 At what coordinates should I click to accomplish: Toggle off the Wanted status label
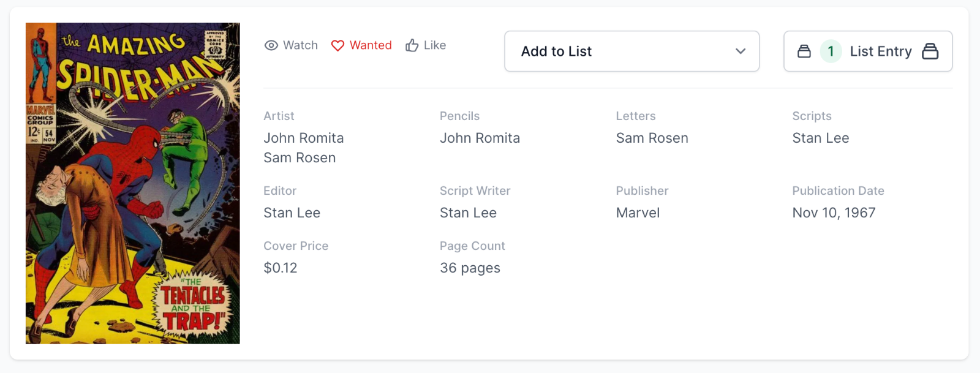371,45
